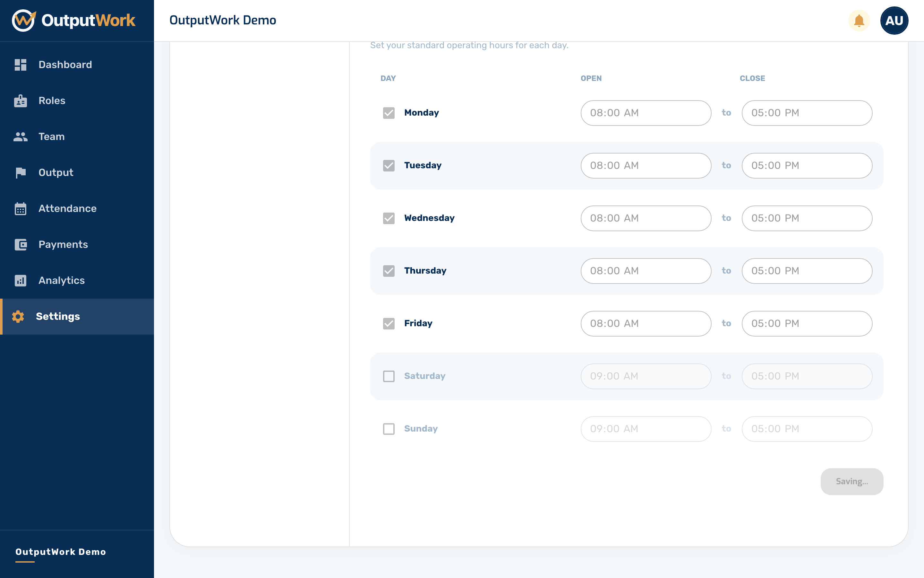
Task: Enable the Saturday checkbox
Action: click(389, 376)
